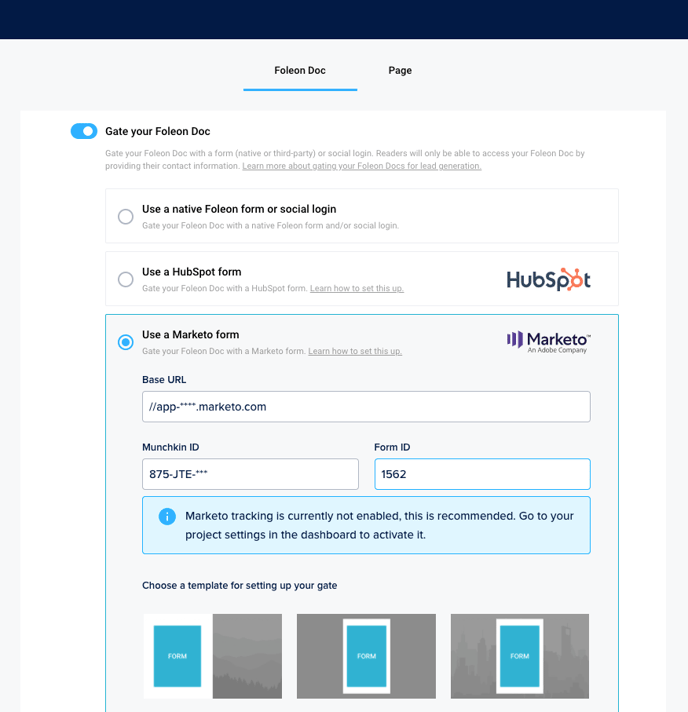688x712 pixels.
Task: Select the centered form template on gray background
Action: (x=366, y=656)
